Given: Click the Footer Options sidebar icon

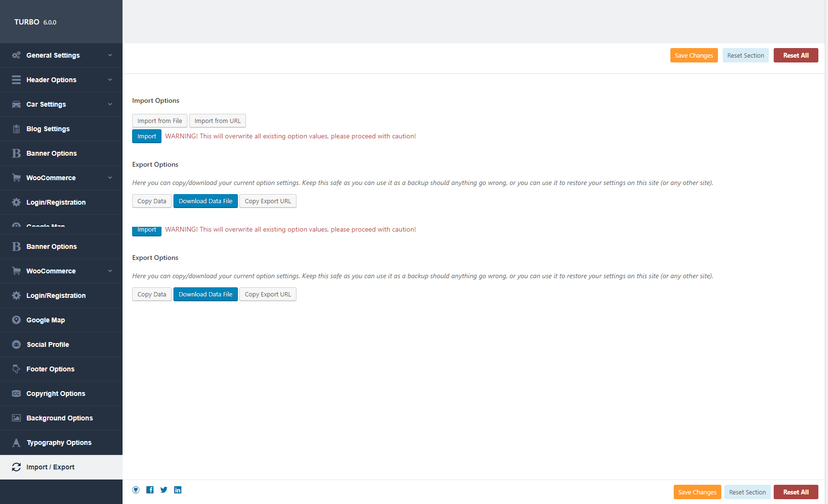Looking at the screenshot, I should (16, 369).
